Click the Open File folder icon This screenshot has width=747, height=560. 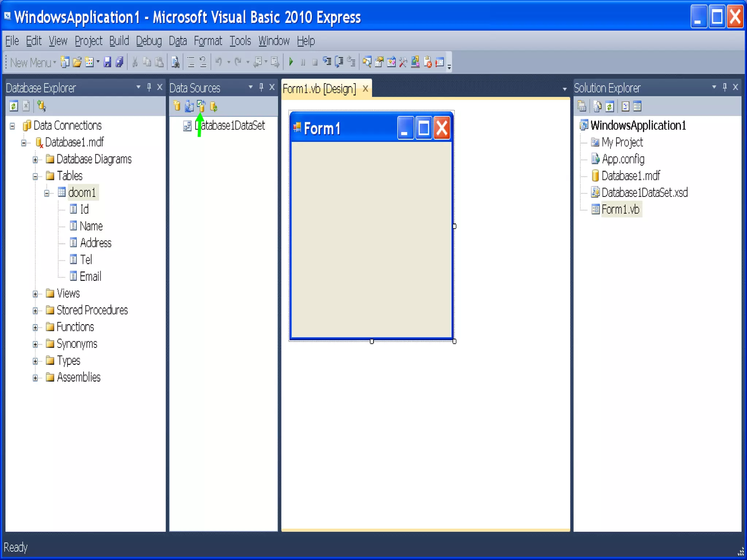[77, 62]
